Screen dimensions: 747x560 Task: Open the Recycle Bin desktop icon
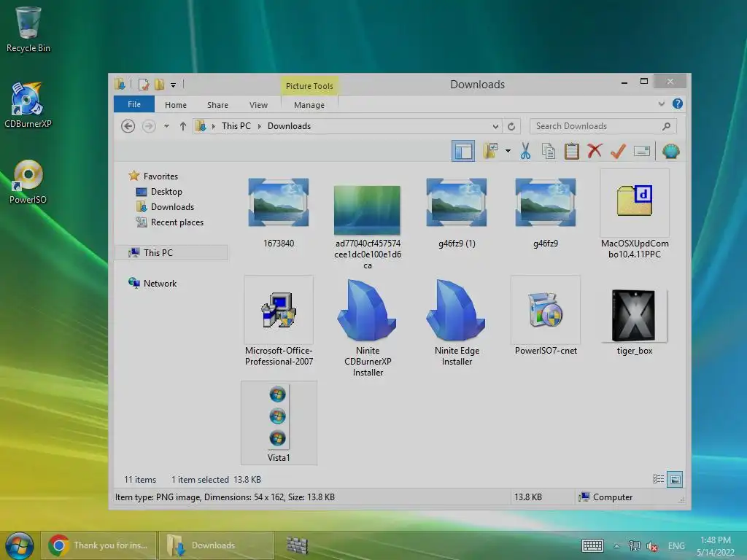[28, 29]
